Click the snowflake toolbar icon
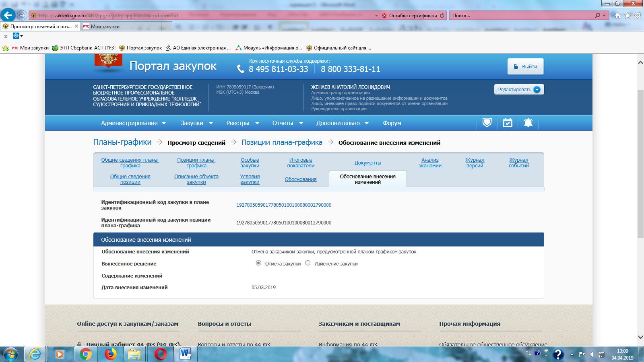The height and width of the screenshot is (362, 644). (16, 36)
